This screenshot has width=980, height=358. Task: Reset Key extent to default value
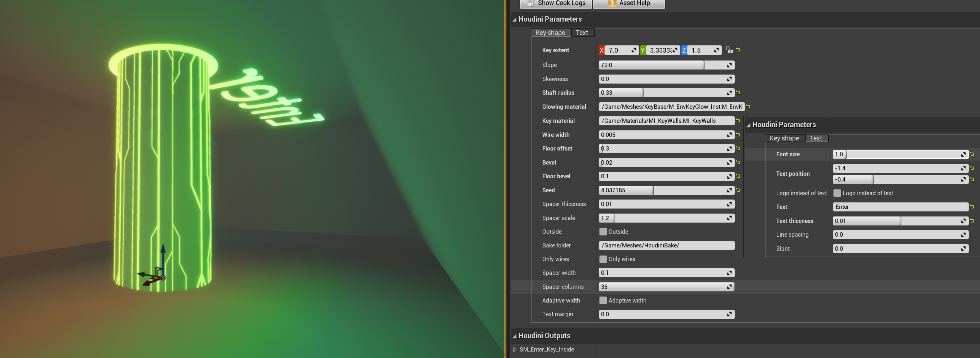738,50
